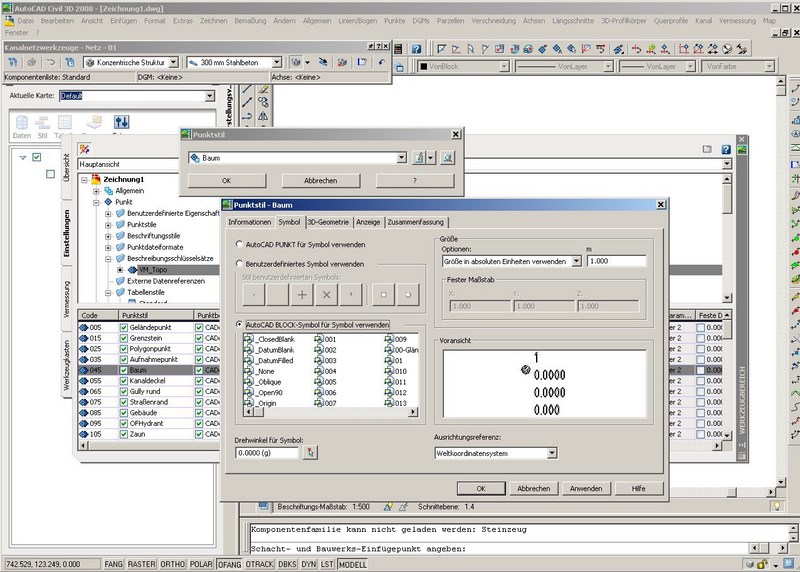The height and width of the screenshot is (572, 800).
Task: Collapse the Beschreibungsschlüsselsätze tree node
Action: (x=108, y=259)
